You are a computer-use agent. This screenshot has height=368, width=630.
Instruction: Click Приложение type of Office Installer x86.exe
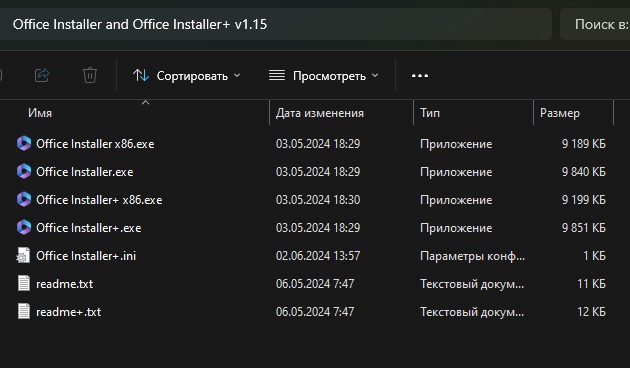tap(456, 144)
